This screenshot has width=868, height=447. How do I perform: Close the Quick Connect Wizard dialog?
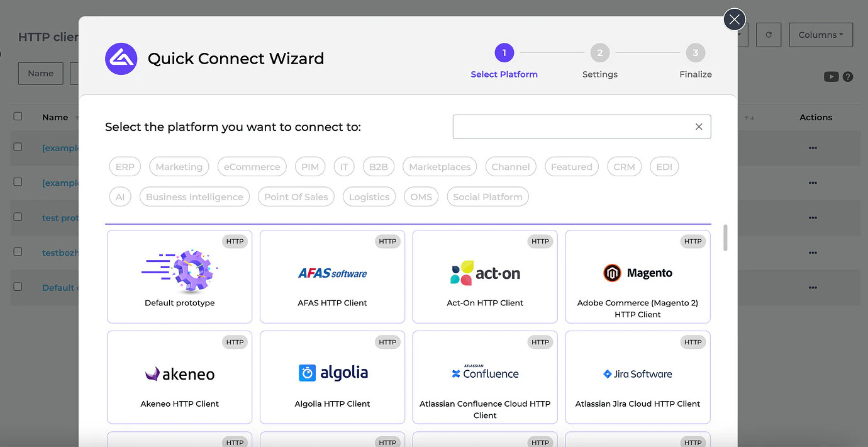(x=734, y=20)
